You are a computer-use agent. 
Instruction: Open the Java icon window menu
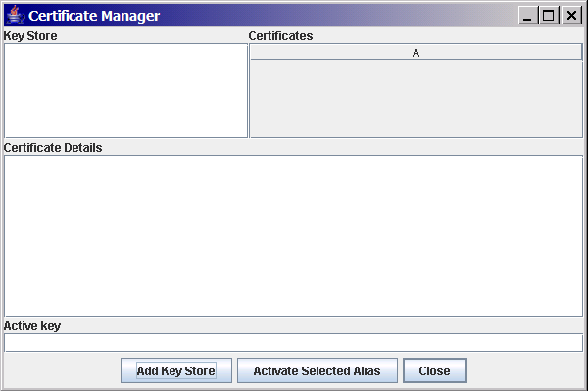(15, 16)
